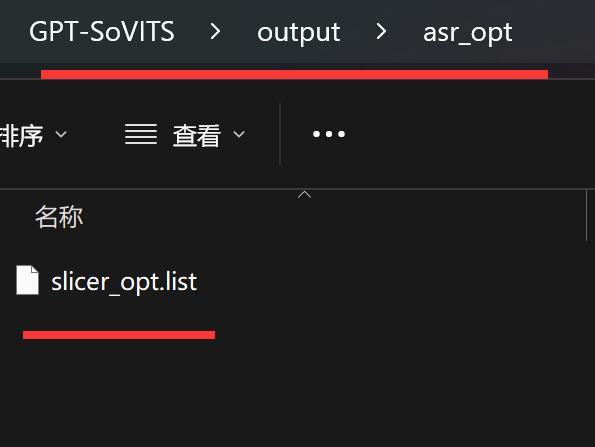Expand the chevron after output
Screen dimensions: 595x447
(381, 31)
